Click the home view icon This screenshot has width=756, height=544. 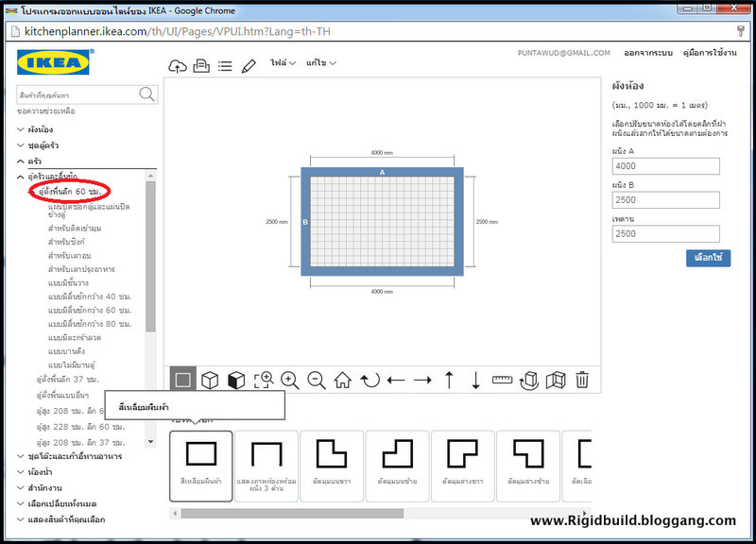point(343,380)
